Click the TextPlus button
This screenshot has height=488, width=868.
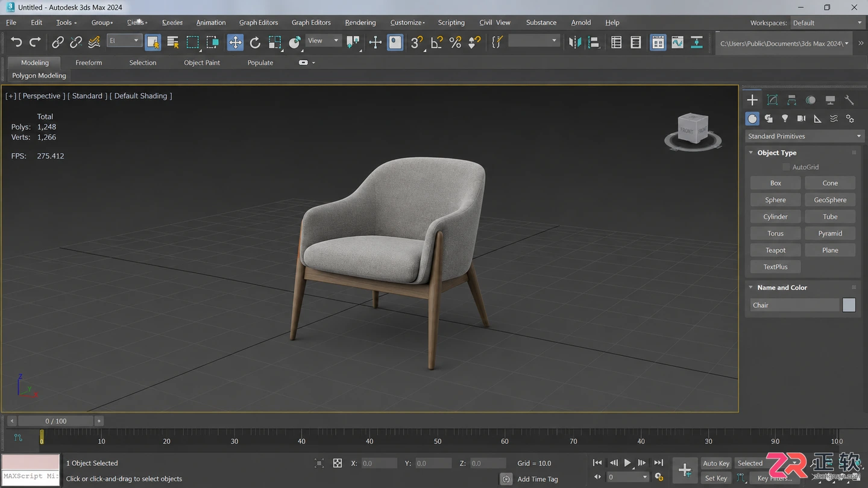pyautogui.click(x=775, y=267)
